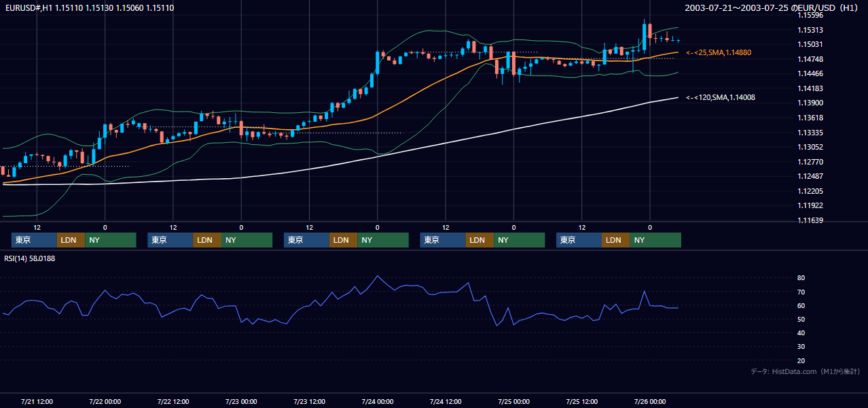868x408 pixels.
Task: Click price axis value 1.13335
Action: [810, 133]
